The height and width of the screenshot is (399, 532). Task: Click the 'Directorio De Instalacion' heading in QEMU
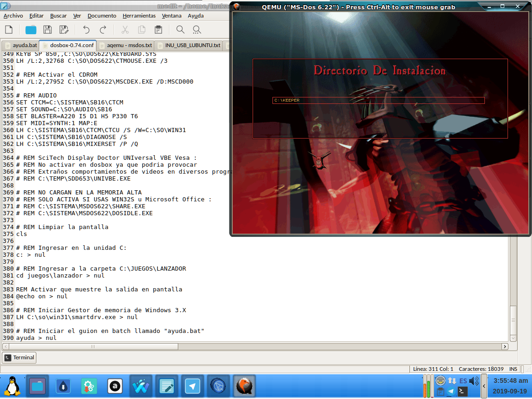[x=380, y=71]
